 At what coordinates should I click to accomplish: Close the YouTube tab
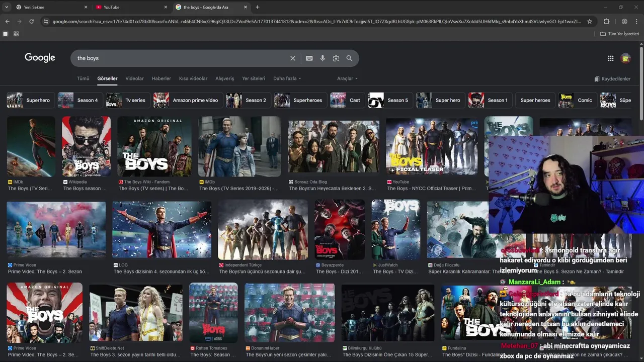tap(166, 7)
